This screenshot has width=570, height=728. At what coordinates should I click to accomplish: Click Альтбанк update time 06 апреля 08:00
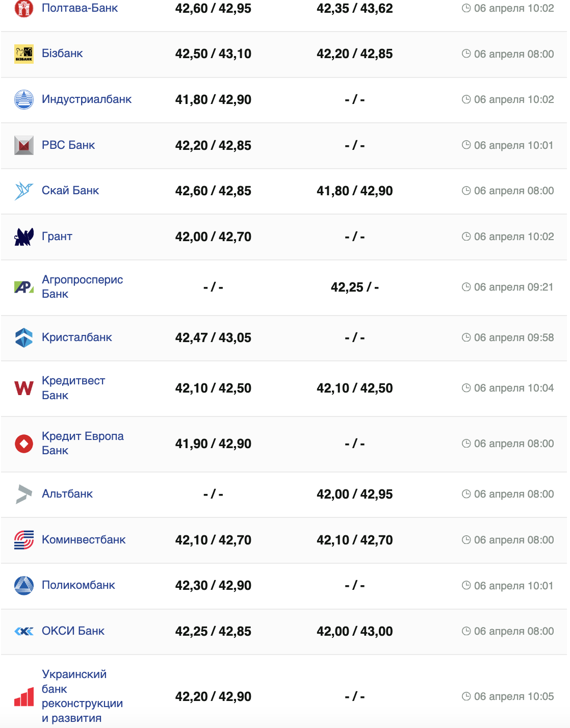click(x=513, y=494)
